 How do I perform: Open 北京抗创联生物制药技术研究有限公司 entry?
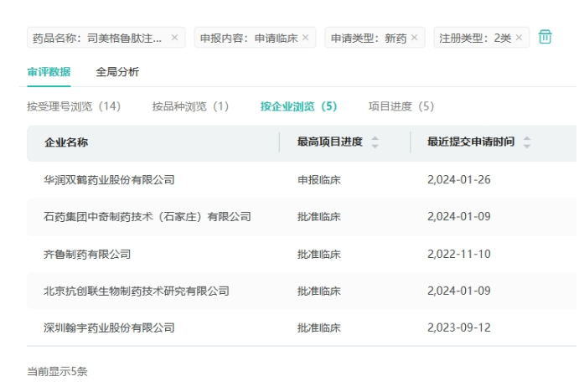[136, 291]
